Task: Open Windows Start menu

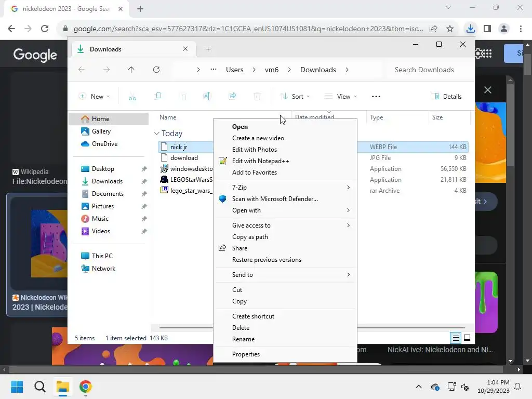Action: coord(17,387)
